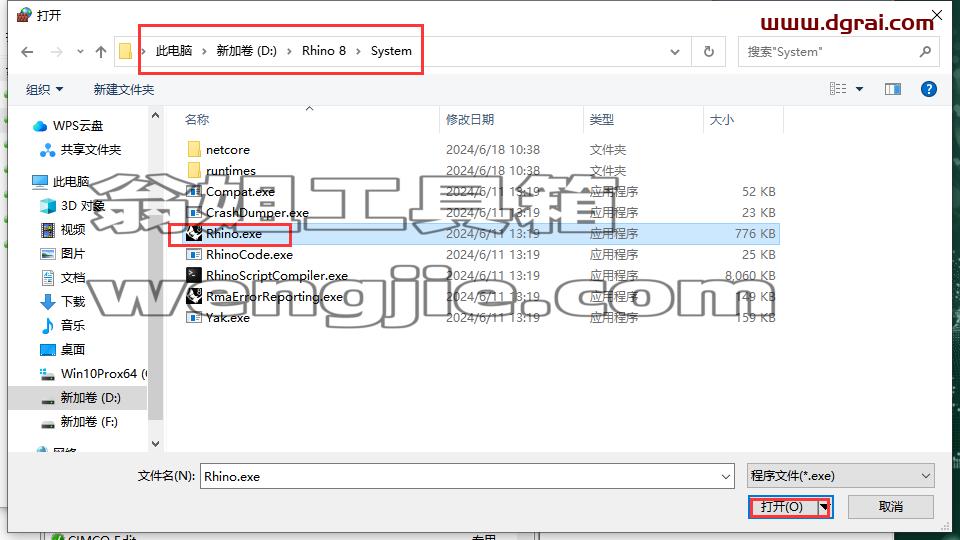Click the 打开(O) button
960x540 pixels.
[782, 507]
